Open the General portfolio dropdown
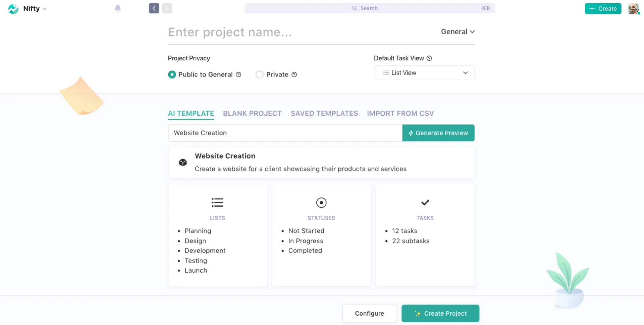Viewport: 644px width, 325px height. click(x=458, y=32)
